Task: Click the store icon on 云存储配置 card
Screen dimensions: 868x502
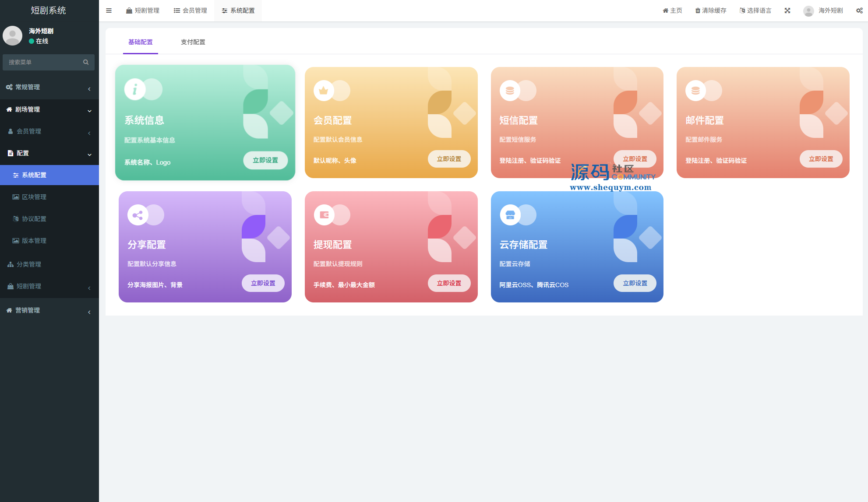Action: (510, 215)
